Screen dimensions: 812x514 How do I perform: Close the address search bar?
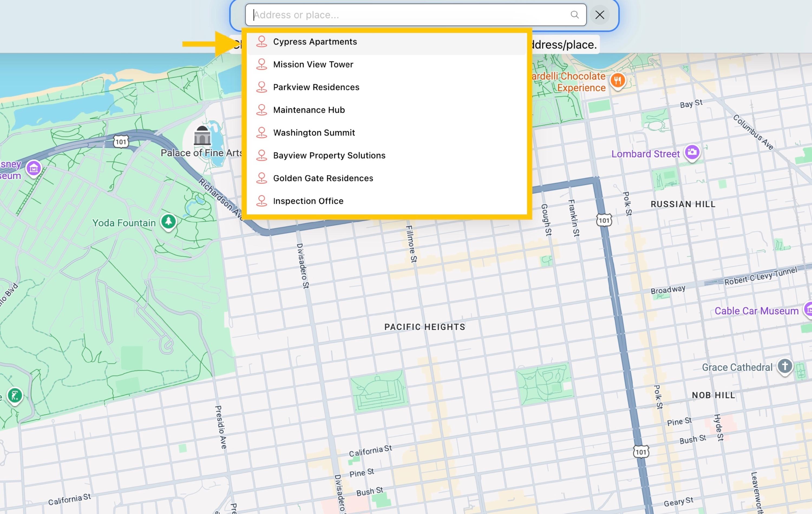(x=600, y=15)
